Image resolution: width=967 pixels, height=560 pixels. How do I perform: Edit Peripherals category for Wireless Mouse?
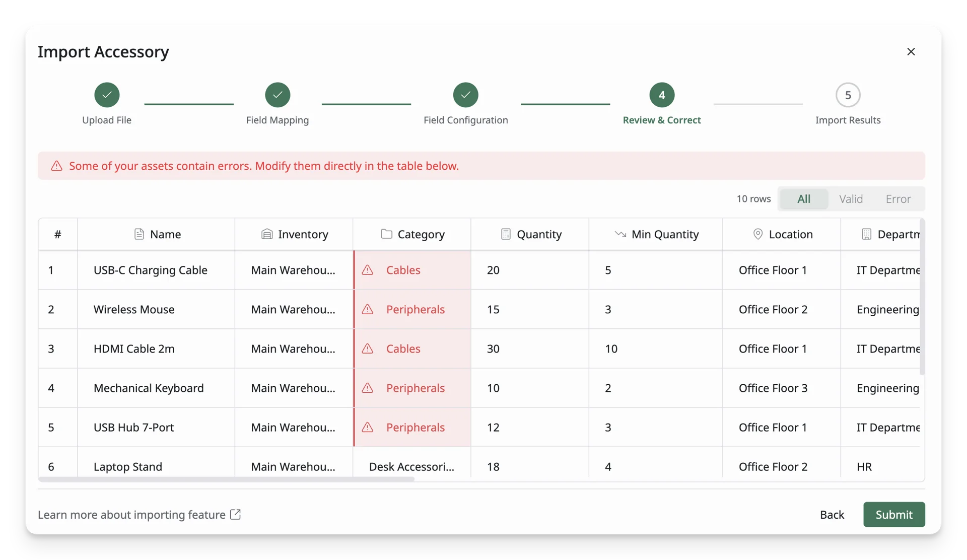(x=412, y=309)
